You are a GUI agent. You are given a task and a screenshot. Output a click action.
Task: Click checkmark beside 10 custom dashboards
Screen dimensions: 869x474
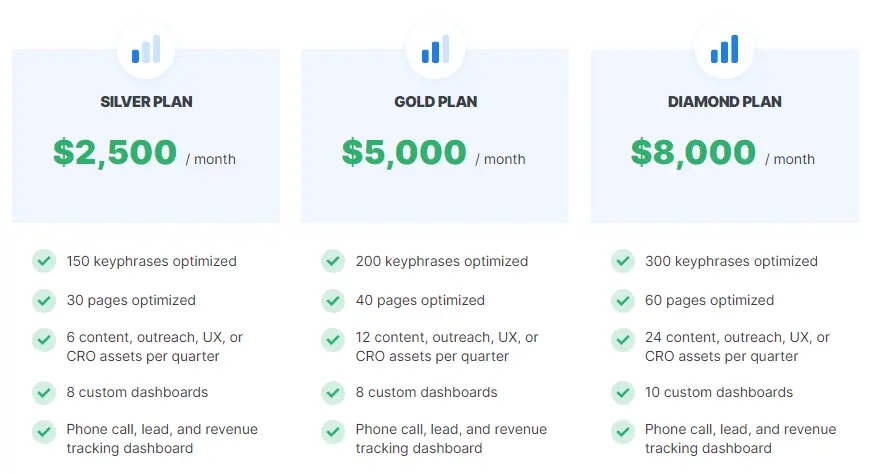pyautogui.click(x=622, y=392)
